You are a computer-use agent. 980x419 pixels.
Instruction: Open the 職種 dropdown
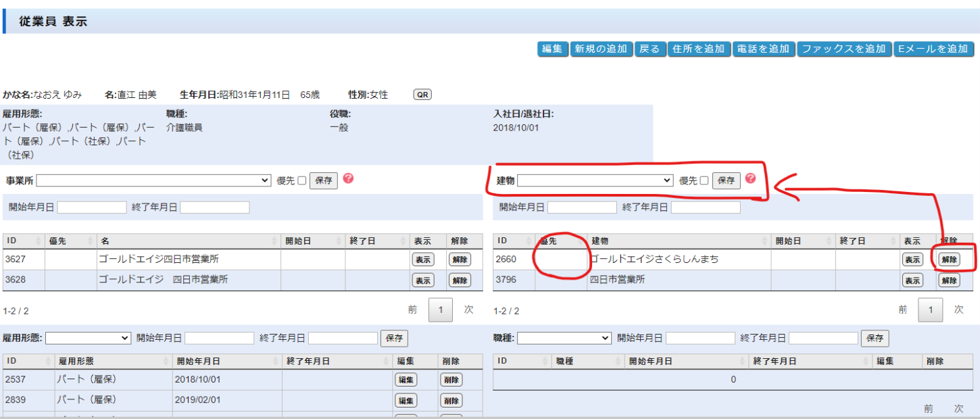[564, 338]
